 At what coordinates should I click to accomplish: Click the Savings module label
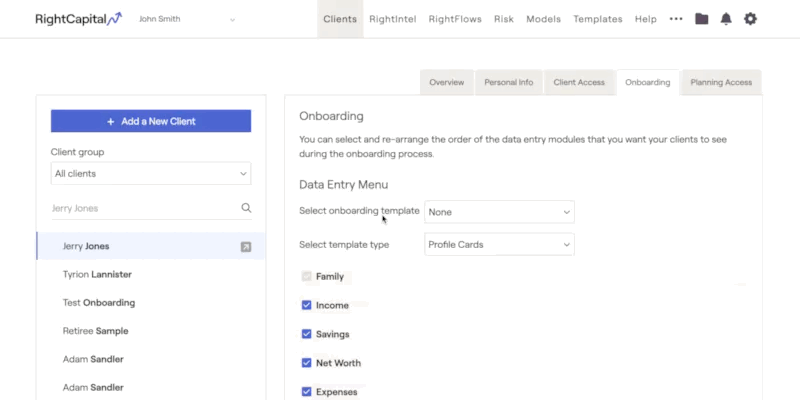[333, 334]
